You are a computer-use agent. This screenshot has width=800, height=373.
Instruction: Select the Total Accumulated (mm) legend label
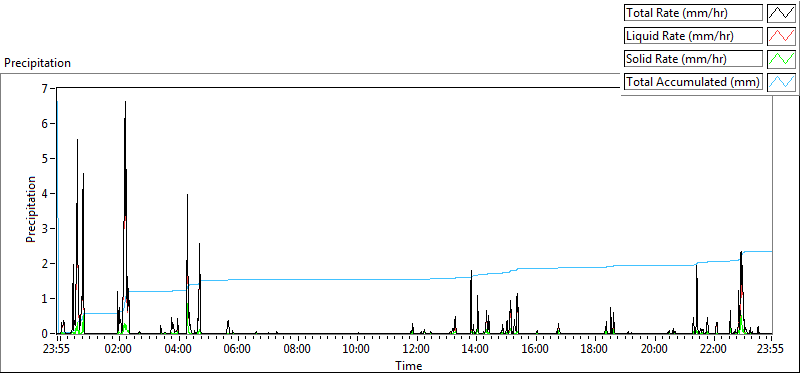point(693,82)
